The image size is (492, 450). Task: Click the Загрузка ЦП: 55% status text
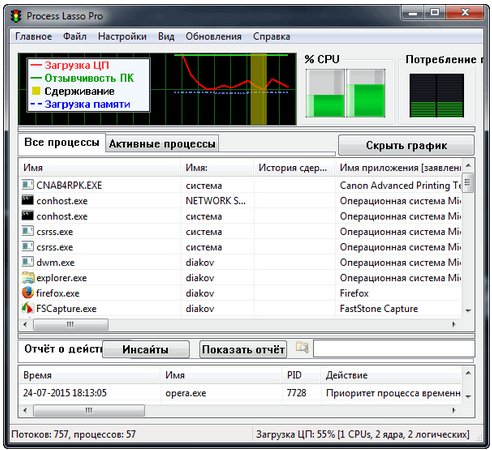click(x=363, y=434)
